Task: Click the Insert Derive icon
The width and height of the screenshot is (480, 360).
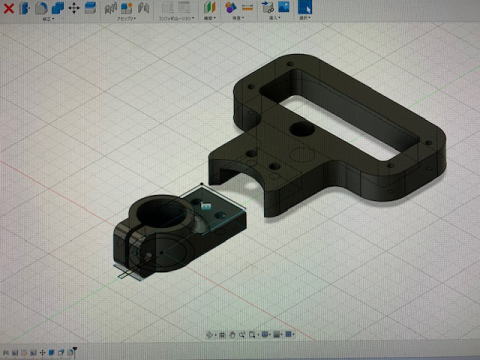Action: 267,7
